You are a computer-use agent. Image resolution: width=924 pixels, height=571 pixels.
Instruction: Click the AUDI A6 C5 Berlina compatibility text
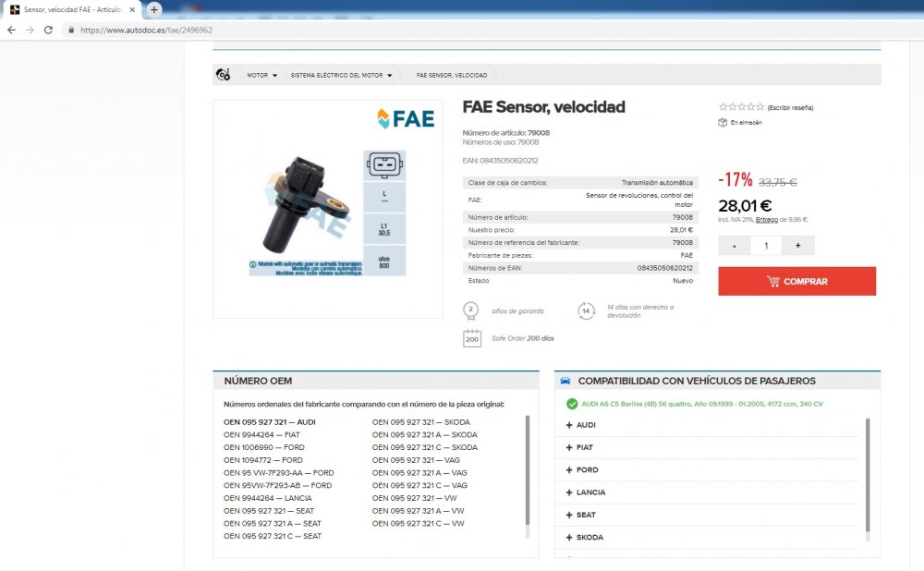point(702,404)
